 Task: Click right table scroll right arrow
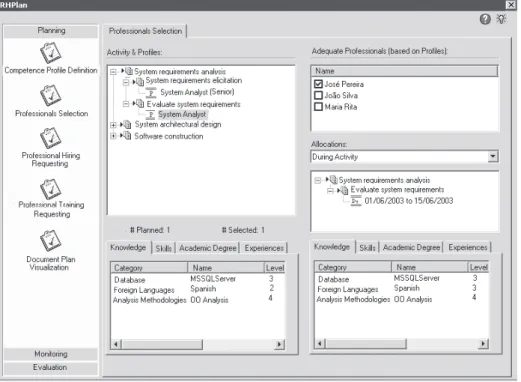483,343
